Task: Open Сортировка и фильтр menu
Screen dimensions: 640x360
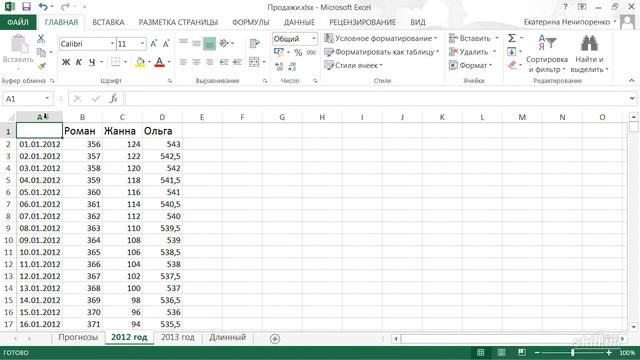Action: pyautogui.click(x=547, y=54)
